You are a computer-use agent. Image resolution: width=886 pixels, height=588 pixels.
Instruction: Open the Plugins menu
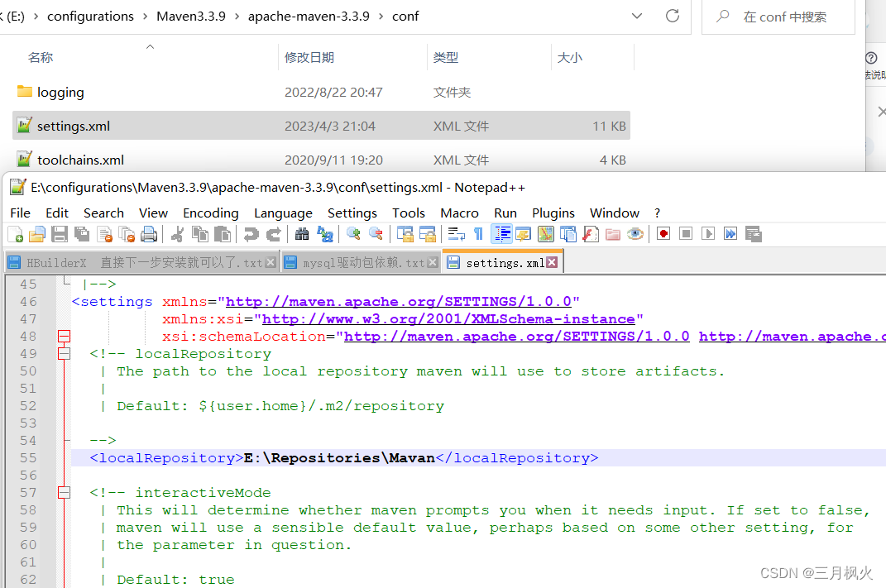point(553,213)
